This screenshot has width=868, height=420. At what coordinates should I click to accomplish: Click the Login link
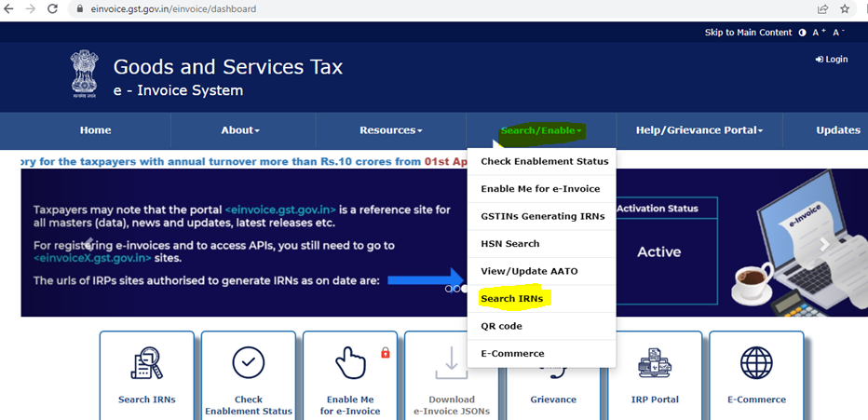point(832,60)
